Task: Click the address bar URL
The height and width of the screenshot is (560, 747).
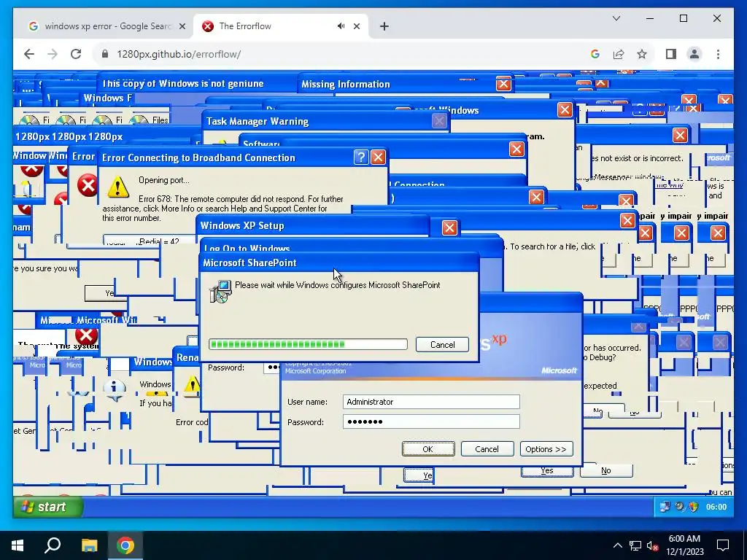Action: [x=179, y=54]
